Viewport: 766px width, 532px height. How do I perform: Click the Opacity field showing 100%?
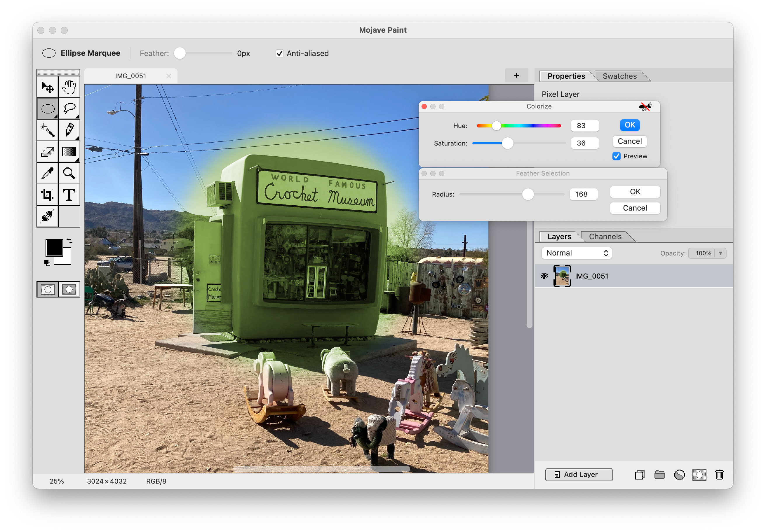point(701,253)
